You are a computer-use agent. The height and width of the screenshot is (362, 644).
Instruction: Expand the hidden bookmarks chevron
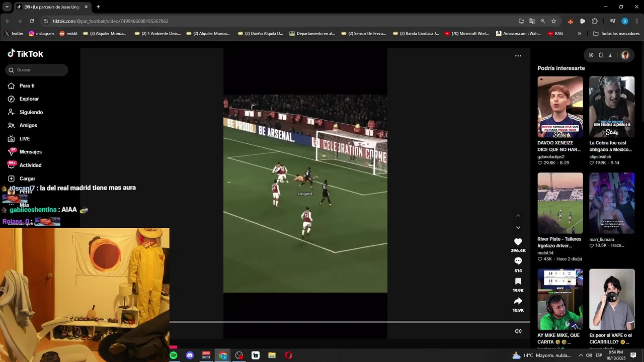580,34
